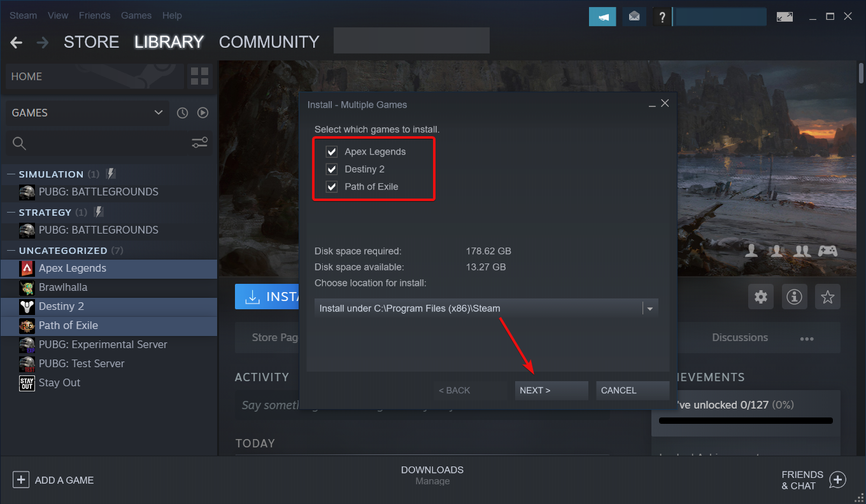This screenshot has width=866, height=504.
Task: Open the install location dropdown
Action: click(x=649, y=308)
